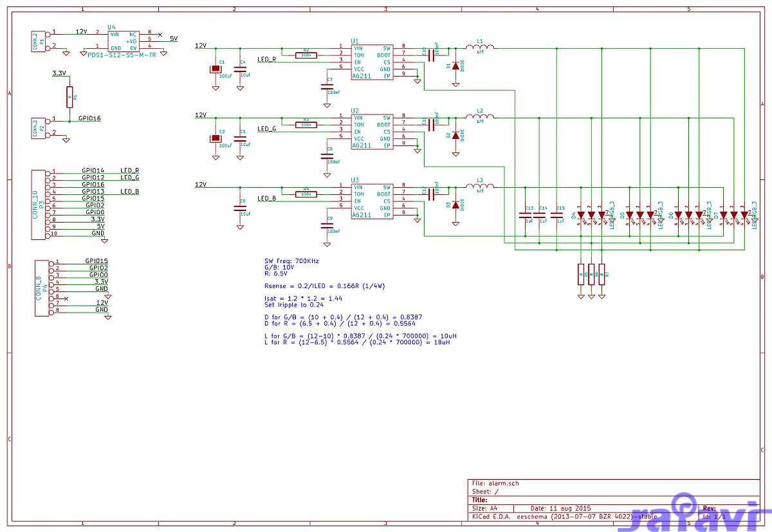This screenshot has width=772, height=532.
Task: Click capacitor C7 100nF symbol
Action: point(326,86)
